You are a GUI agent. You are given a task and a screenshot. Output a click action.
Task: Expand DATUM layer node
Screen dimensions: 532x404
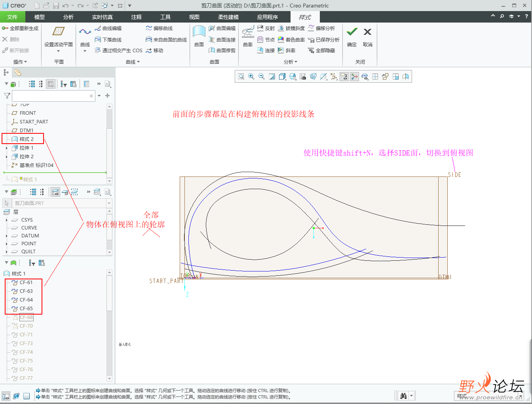(7, 236)
